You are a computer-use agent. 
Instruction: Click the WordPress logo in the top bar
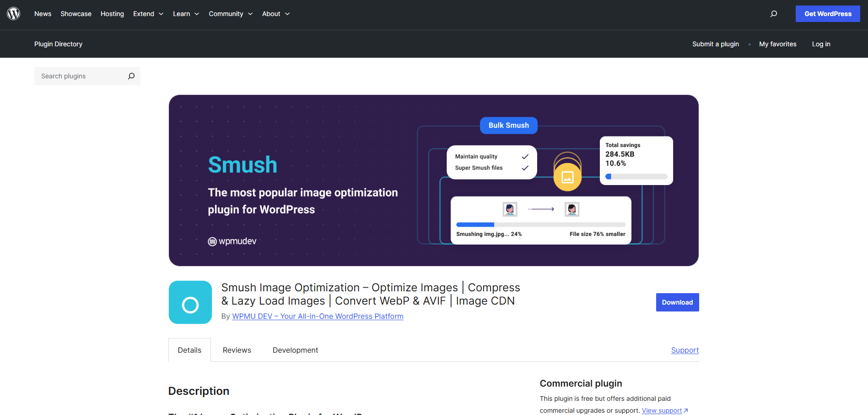coord(14,13)
